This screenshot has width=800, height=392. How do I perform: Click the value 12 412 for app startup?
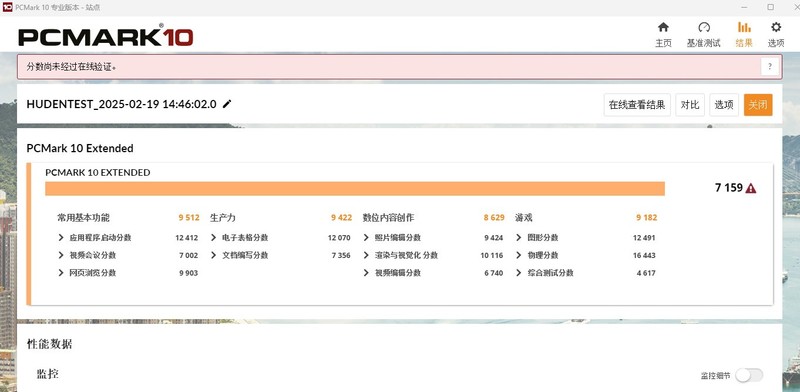pyautogui.click(x=187, y=237)
